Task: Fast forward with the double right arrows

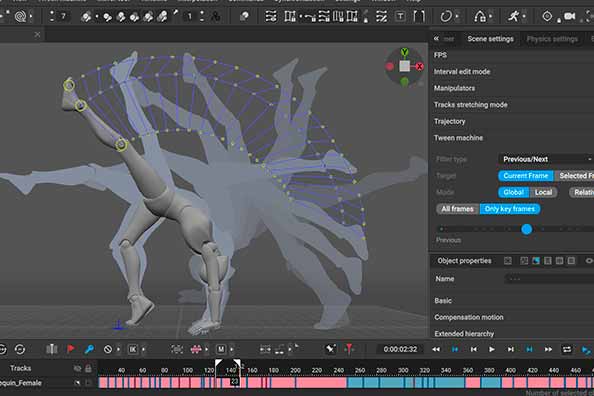Action: click(x=548, y=349)
